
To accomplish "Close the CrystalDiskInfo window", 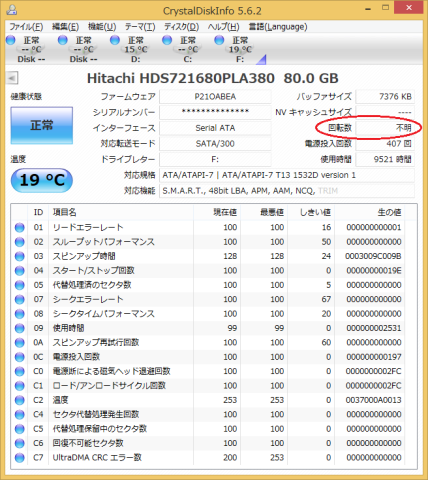I will 409,8.
